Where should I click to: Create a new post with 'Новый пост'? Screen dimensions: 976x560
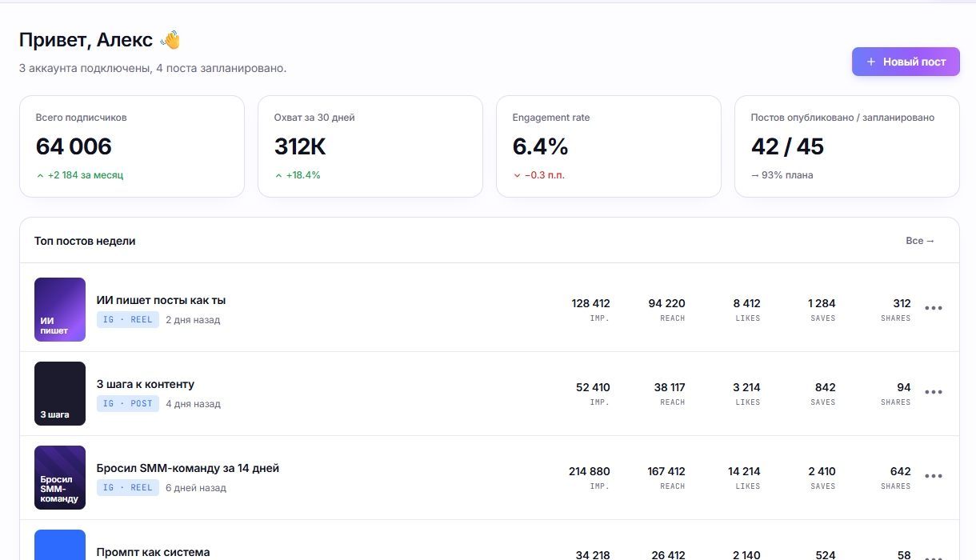pos(906,62)
